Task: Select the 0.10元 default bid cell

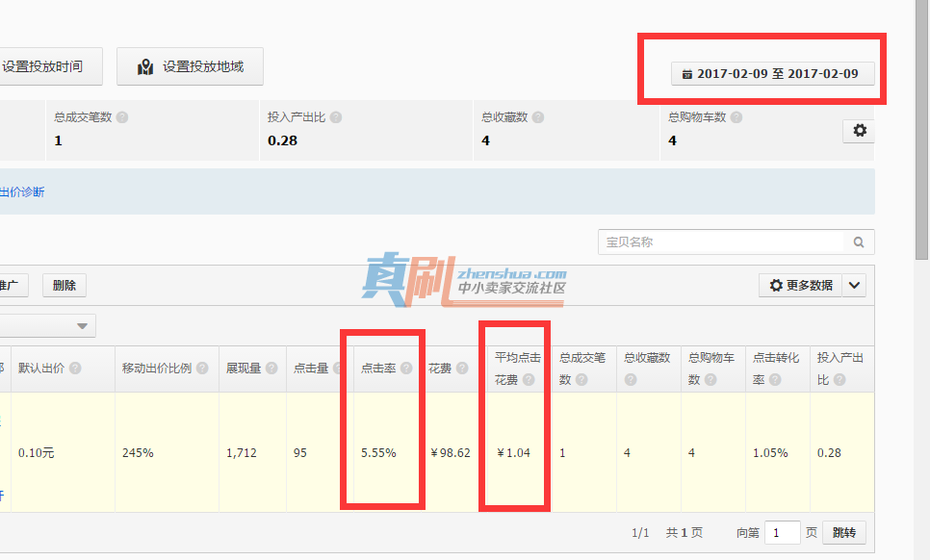Action: 37,453
